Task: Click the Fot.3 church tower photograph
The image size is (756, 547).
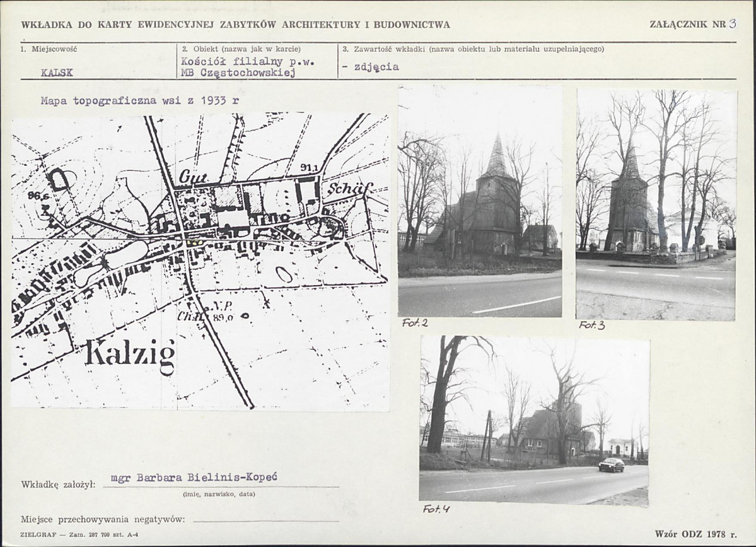Action: click(656, 205)
